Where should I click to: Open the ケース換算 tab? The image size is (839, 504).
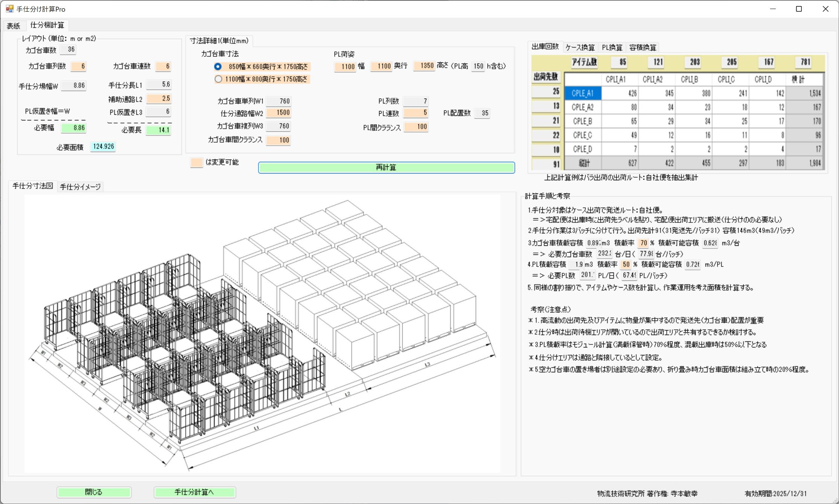(x=580, y=47)
